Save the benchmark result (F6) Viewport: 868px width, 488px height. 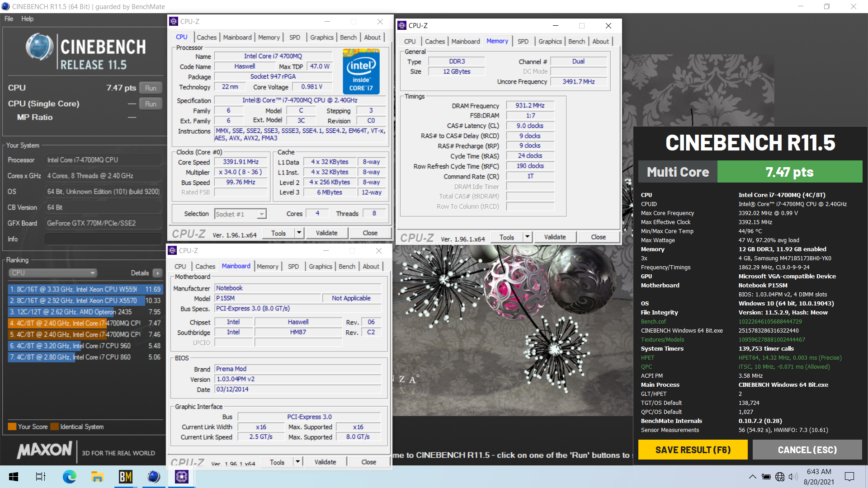coord(693,450)
